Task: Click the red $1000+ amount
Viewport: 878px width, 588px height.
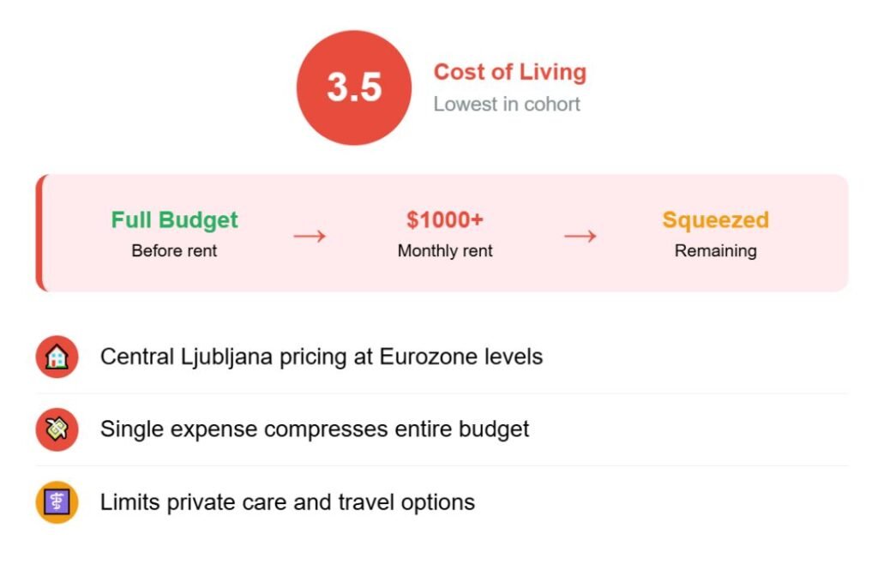Action: click(x=445, y=220)
